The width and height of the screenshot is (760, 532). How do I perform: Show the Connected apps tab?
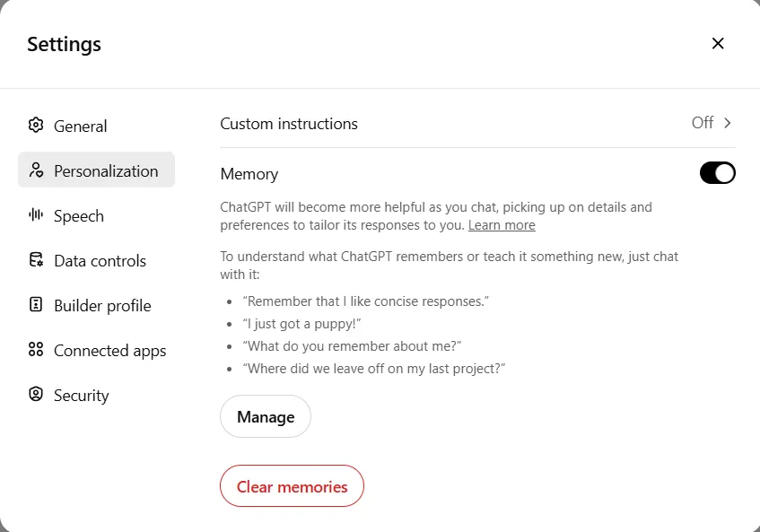coord(96,350)
